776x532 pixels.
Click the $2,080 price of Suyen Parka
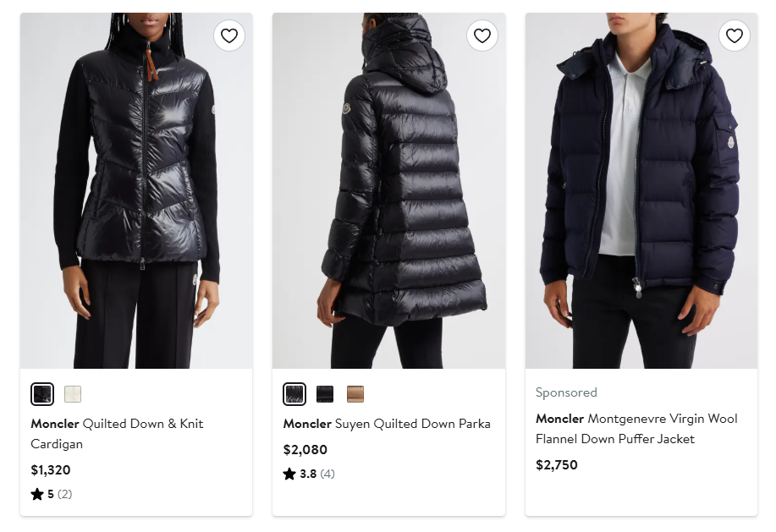point(305,450)
